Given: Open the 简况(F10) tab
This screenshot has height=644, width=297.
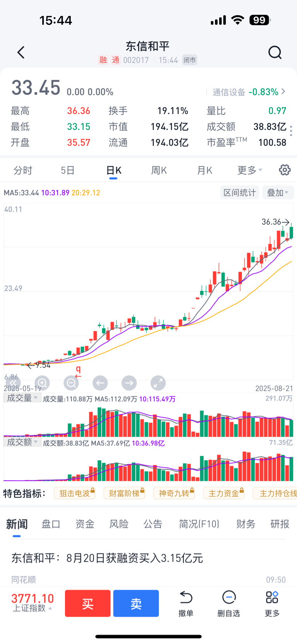Looking at the screenshot, I should tap(199, 524).
